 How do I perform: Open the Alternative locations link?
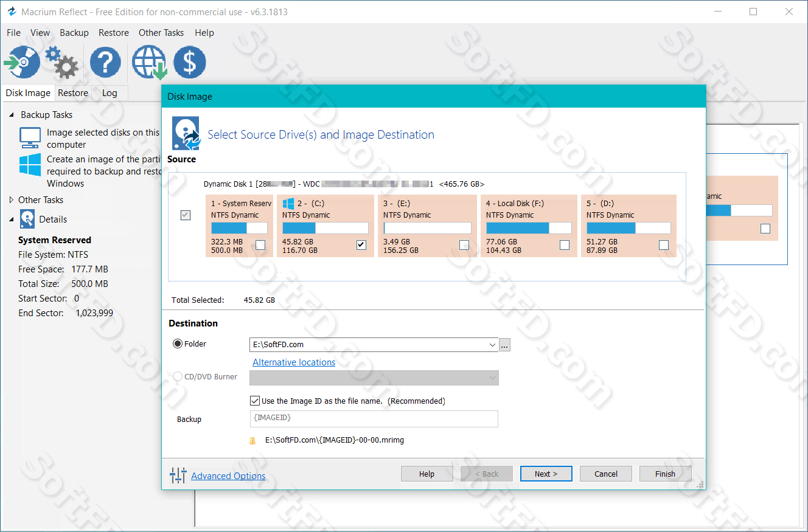click(x=294, y=362)
